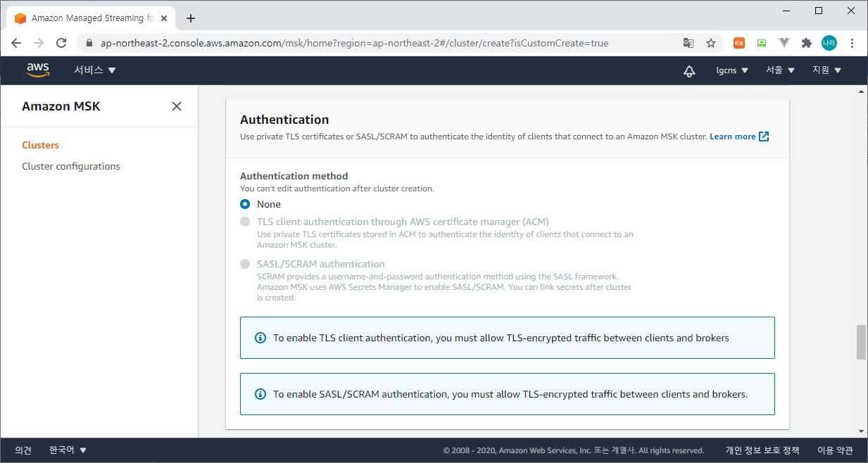868x463 pixels.
Task: Close the Amazon MSK side panel
Action: (x=177, y=106)
